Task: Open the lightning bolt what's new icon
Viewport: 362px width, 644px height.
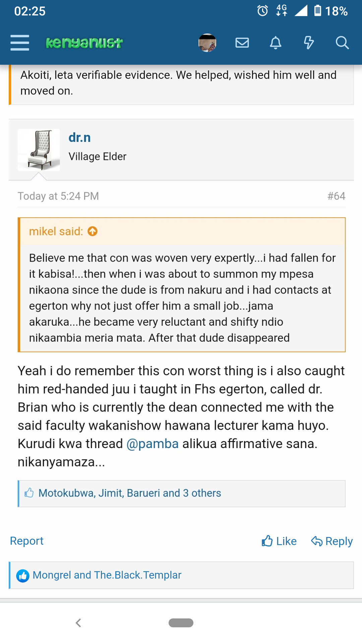Action: pyautogui.click(x=308, y=43)
